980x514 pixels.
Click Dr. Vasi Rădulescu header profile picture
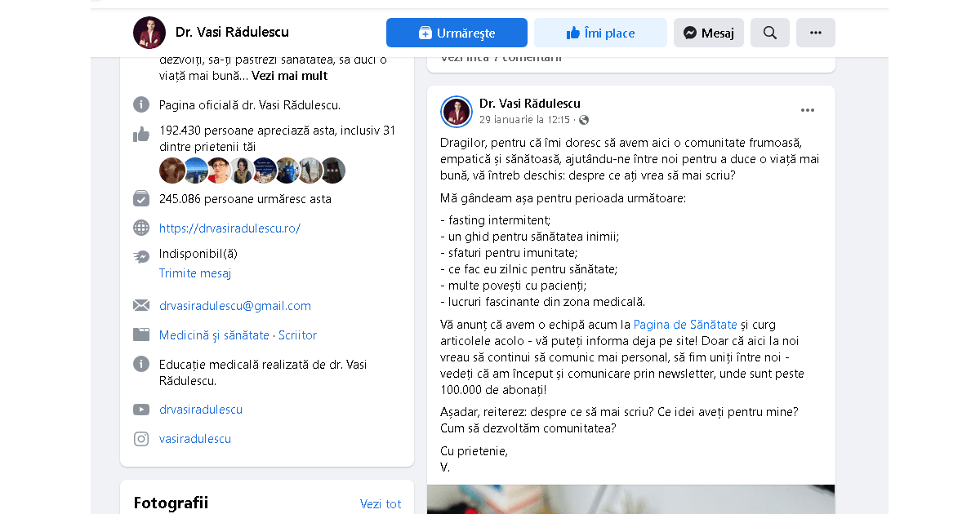coord(149,33)
